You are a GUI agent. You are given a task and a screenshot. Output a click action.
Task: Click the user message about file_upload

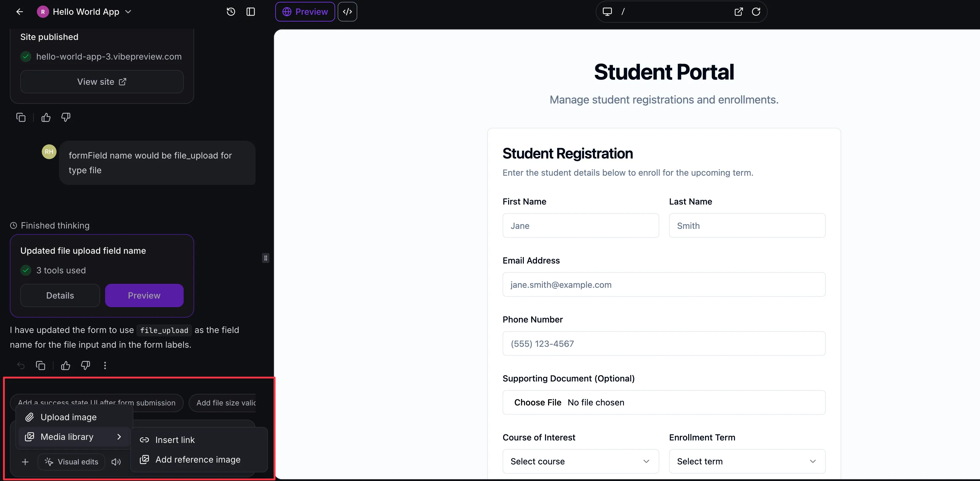[157, 163]
